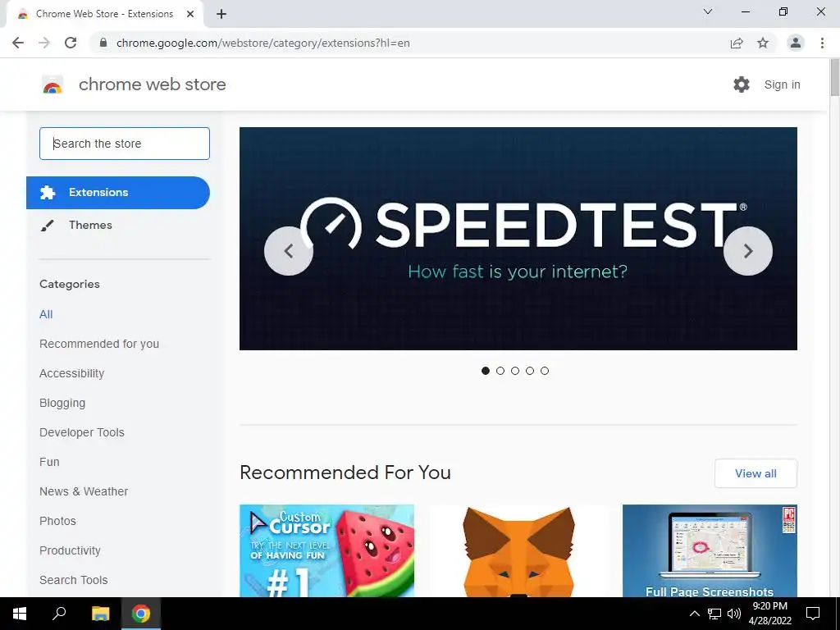Open File Explorer from the taskbar

pos(100,614)
